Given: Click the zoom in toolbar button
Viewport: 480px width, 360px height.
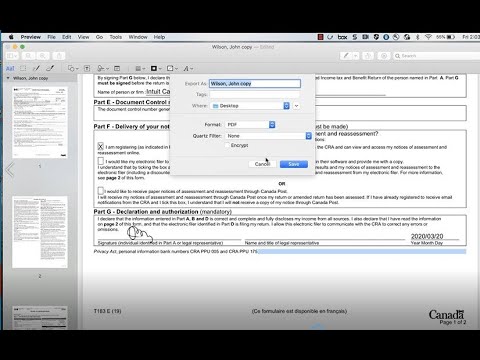Looking at the screenshot, I should (42, 56).
